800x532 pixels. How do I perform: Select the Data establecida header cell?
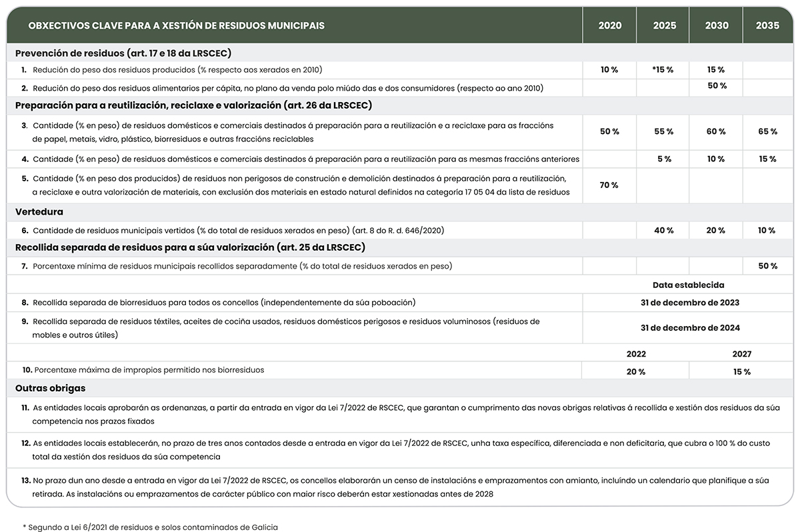[690, 285]
